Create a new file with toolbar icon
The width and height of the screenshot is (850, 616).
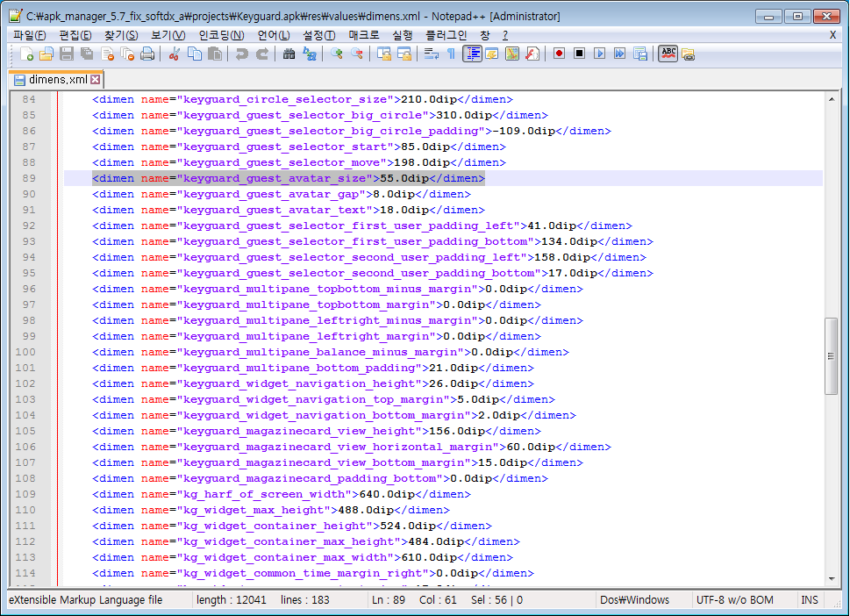tap(27, 54)
